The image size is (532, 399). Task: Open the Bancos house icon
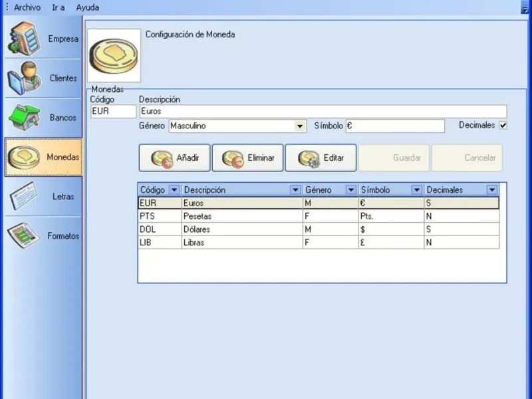[25, 118]
